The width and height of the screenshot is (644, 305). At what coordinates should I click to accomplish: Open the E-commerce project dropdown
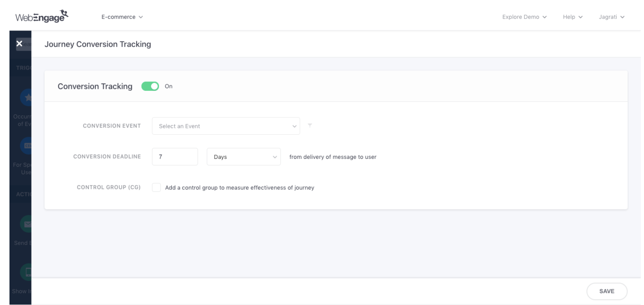point(122,17)
